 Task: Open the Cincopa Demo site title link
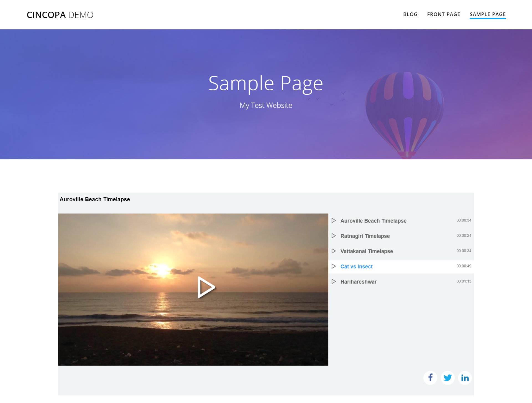point(60,15)
